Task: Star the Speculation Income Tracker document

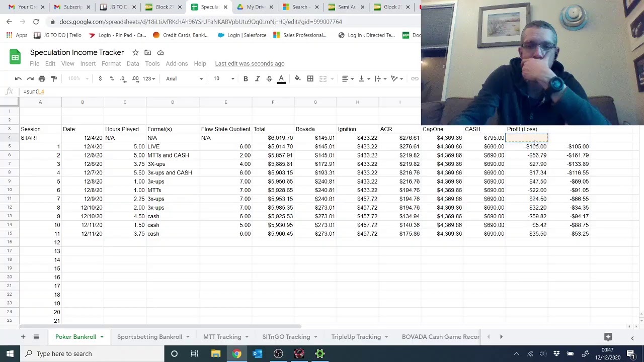Action: coord(135,52)
